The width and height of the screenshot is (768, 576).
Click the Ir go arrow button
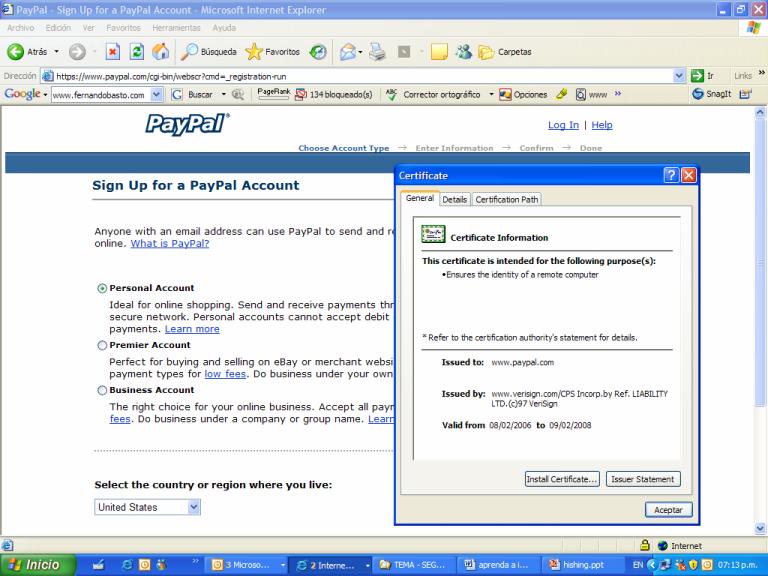click(x=702, y=76)
